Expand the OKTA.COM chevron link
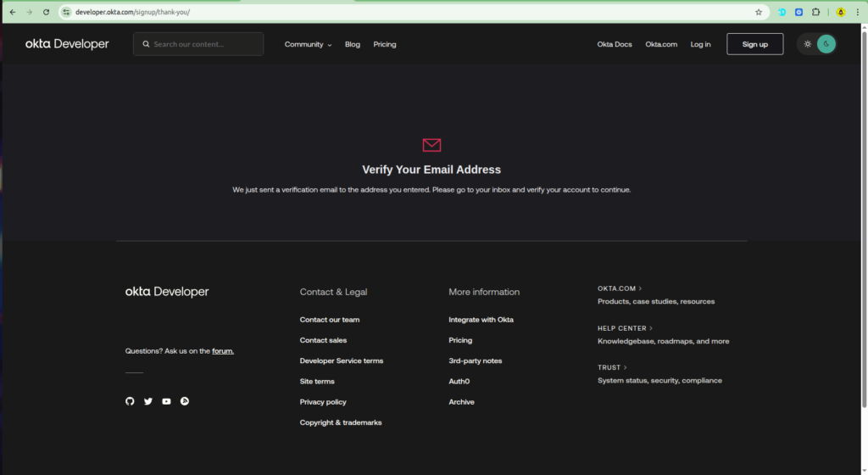Screen dimensions: 868x475 [x=620, y=288]
